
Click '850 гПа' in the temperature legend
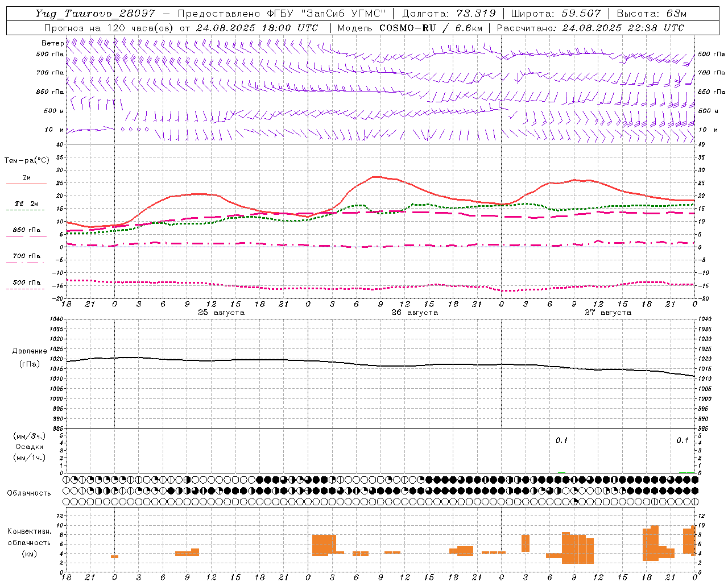click(27, 230)
